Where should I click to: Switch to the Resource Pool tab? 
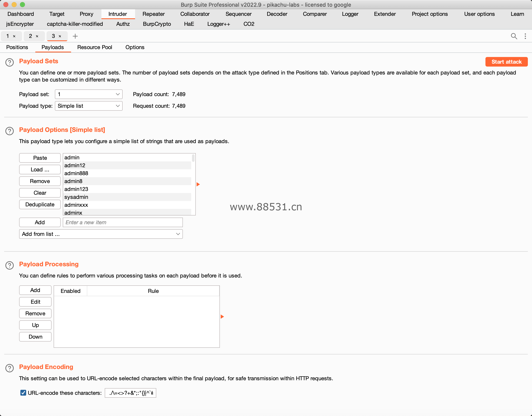click(x=95, y=47)
